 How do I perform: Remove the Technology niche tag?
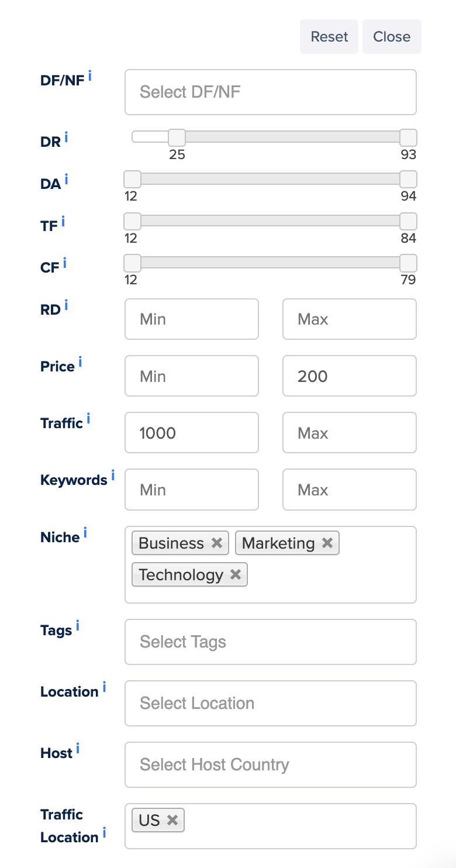point(236,574)
